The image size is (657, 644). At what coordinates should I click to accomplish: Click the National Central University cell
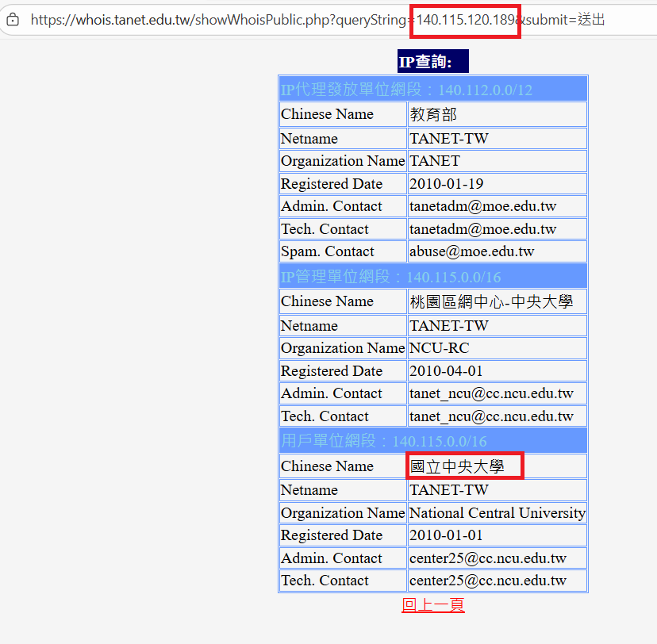tap(497, 512)
